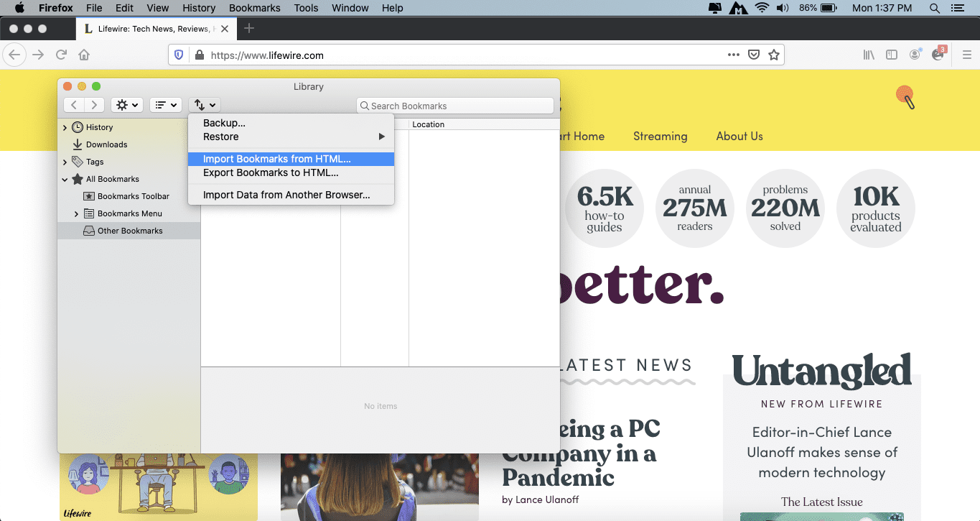Click the Save to Pocket icon
Viewport: 980px width, 521px height.
754,55
